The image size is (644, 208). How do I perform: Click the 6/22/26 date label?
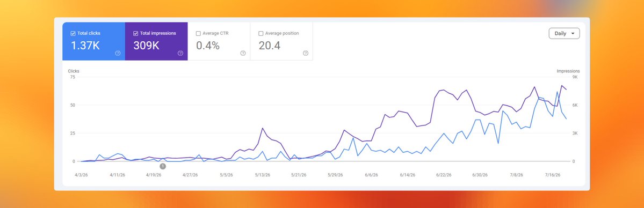click(x=444, y=175)
